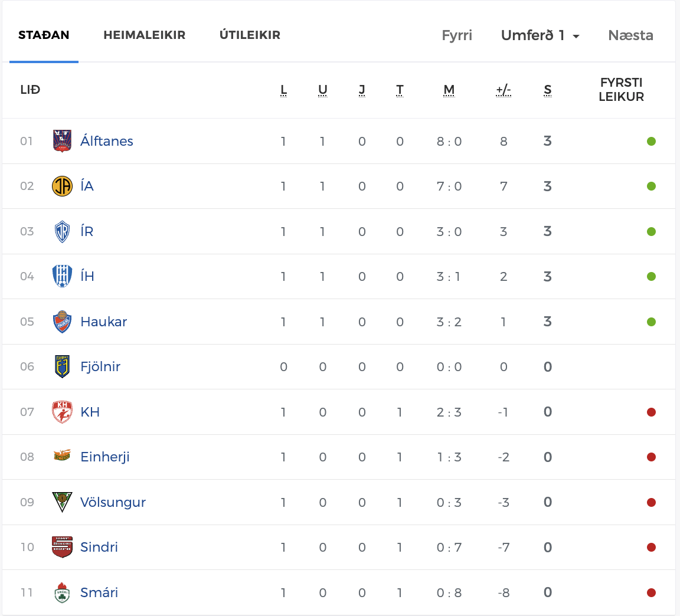Viewport: 680px width, 616px height.
Task: Open the Sindri team page
Action: 99,547
